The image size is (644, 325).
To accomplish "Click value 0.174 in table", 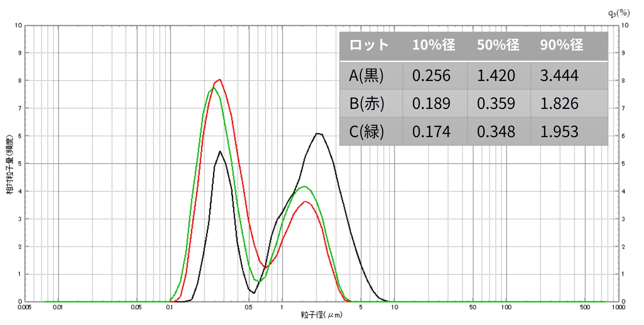I will [431, 131].
